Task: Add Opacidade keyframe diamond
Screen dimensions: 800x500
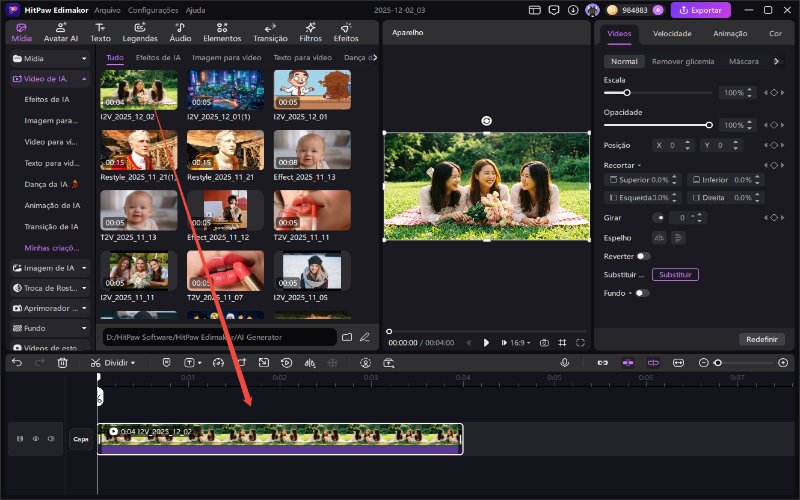Action: click(774, 125)
